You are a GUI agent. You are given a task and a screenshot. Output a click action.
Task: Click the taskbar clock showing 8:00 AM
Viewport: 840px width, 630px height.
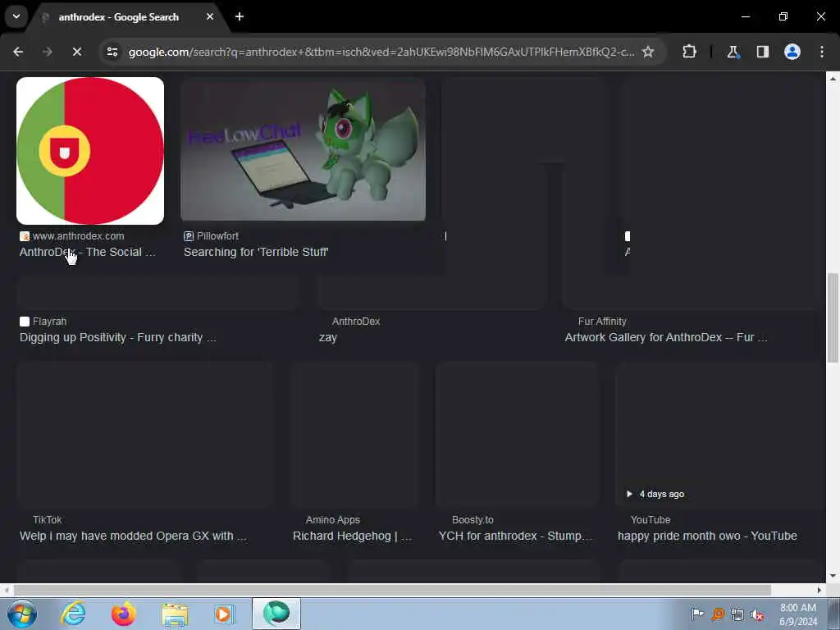[x=798, y=614]
